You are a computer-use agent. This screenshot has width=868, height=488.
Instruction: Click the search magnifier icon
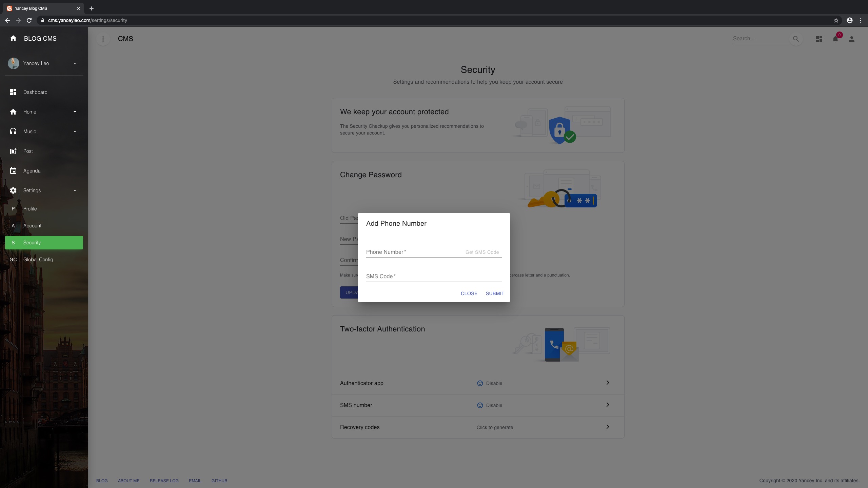796,39
